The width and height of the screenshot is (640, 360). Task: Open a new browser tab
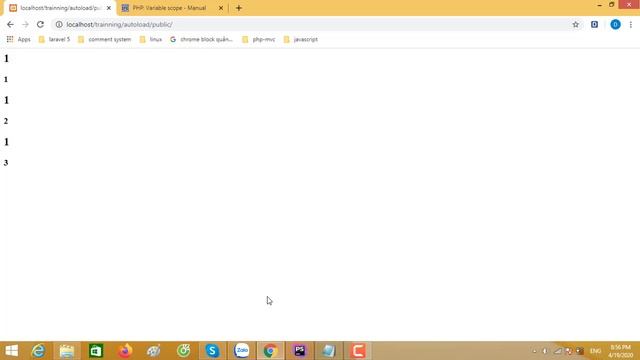[239, 8]
